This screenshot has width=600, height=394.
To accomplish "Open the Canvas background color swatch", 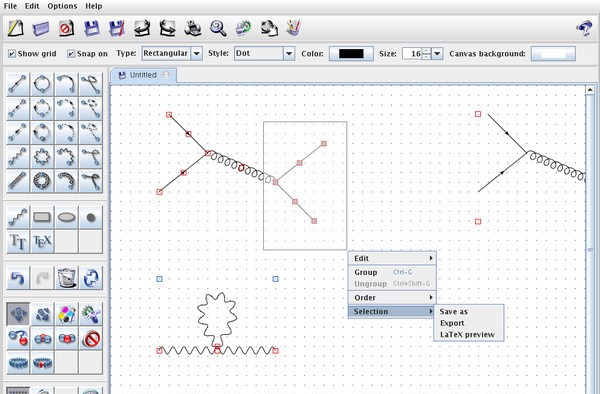I will (553, 54).
